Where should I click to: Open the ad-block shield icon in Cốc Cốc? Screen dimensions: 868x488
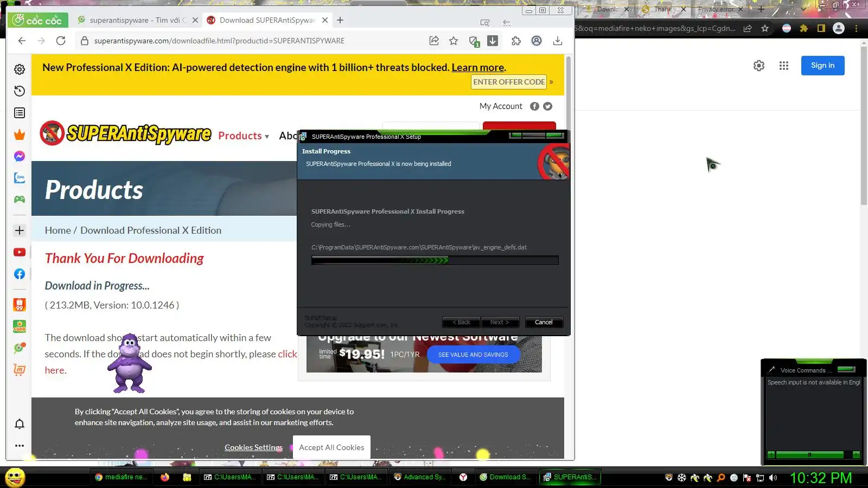click(x=474, y=41)
